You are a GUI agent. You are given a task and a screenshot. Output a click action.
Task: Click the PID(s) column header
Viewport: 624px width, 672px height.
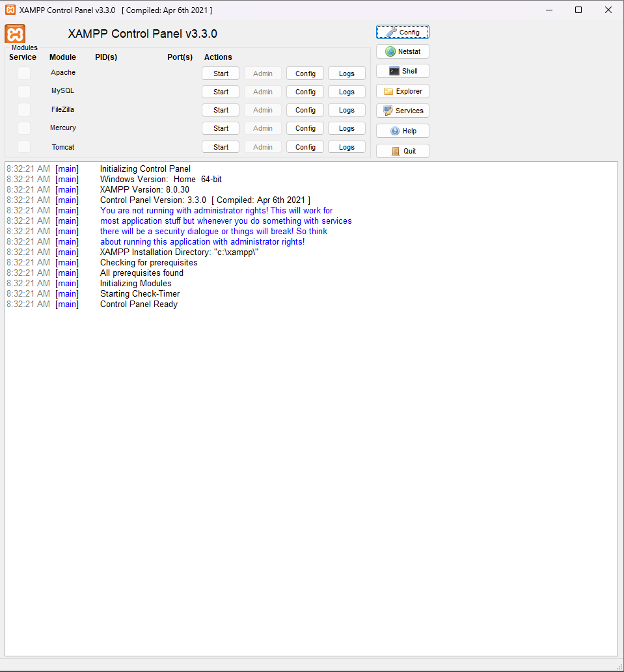106,57
